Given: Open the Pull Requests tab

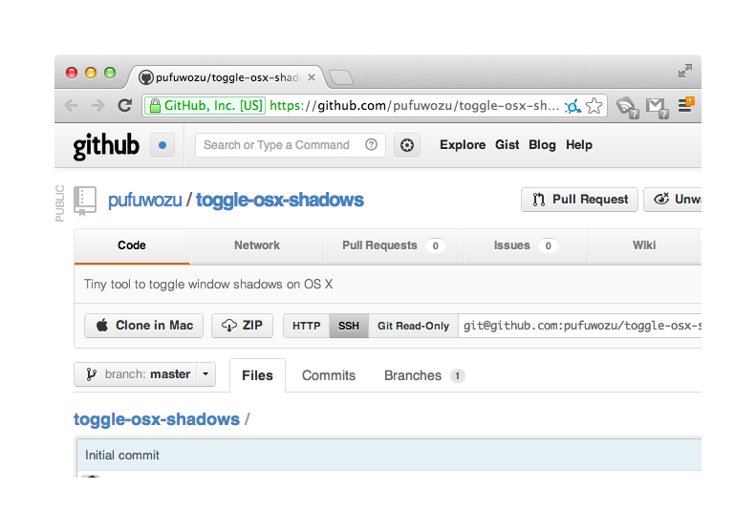Looking at the screenshot, I should click(x=394, y=245).
